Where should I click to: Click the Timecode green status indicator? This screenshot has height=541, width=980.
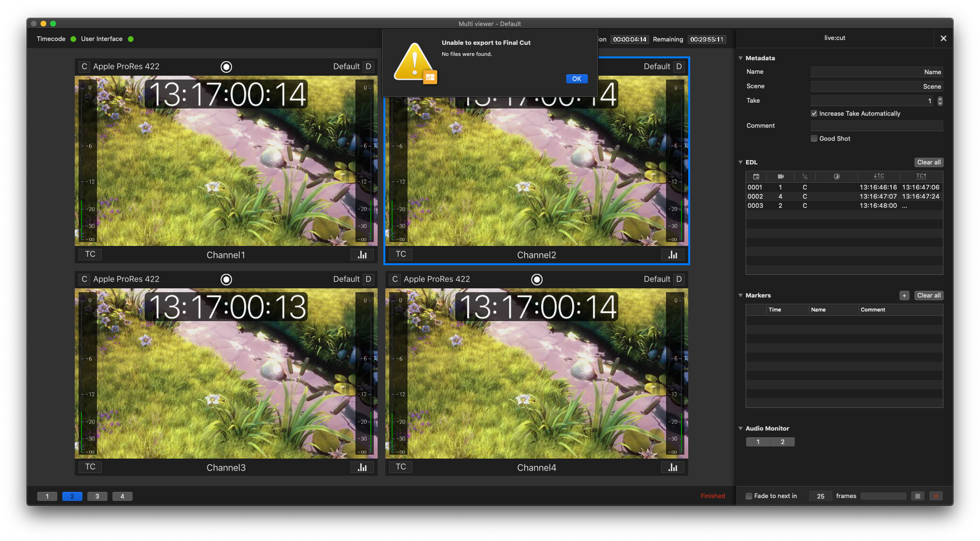(73, 39)
